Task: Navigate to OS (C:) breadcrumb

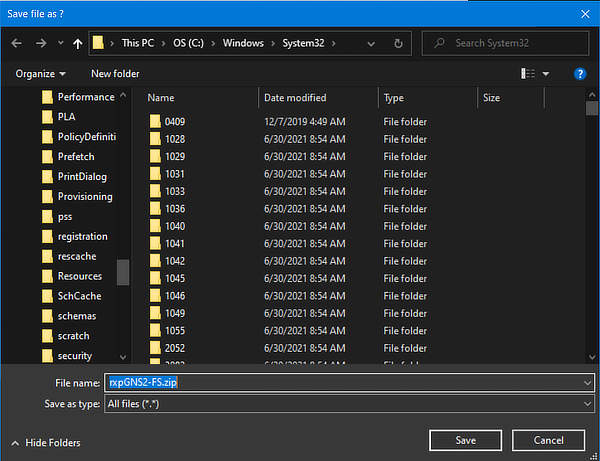Action: pos(188,43)
